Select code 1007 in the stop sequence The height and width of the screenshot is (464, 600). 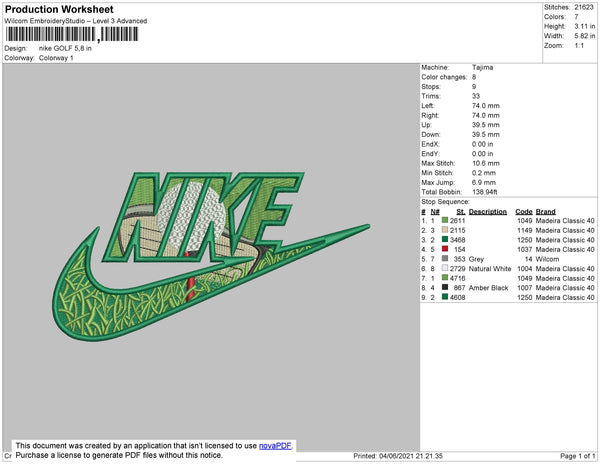(x=524, y=288)
